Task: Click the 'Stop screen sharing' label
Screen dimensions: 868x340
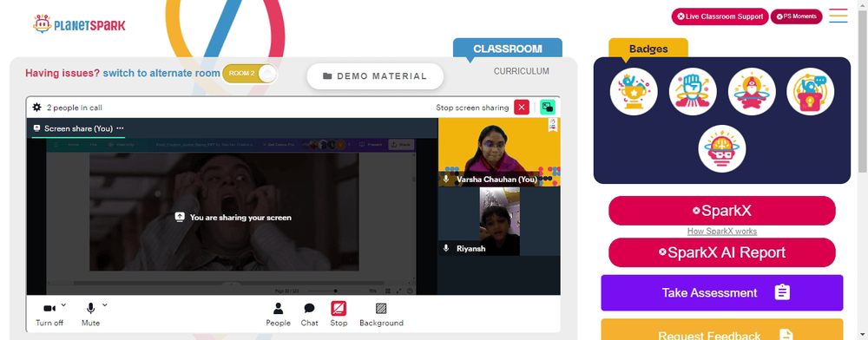Action: (x=472, y=108)
